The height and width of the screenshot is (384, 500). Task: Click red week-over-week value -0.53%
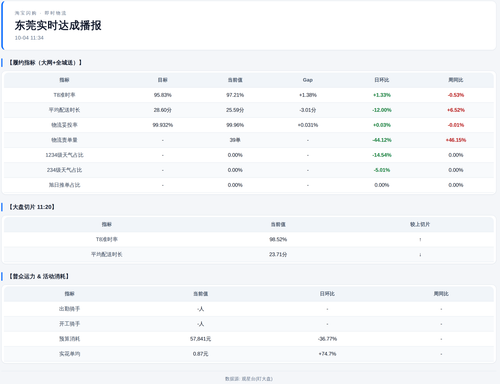456,95
